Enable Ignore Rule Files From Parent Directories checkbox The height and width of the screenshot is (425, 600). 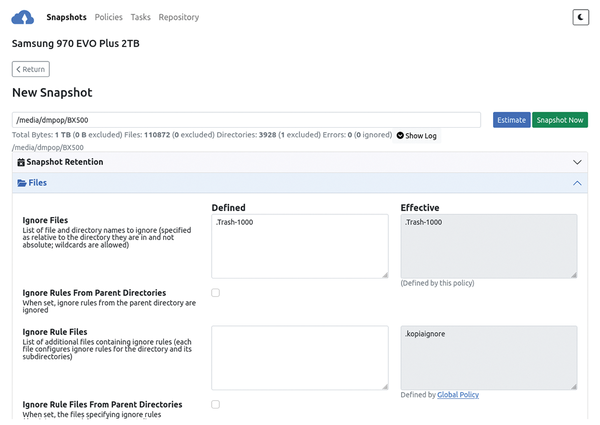[x=215, y=405]
